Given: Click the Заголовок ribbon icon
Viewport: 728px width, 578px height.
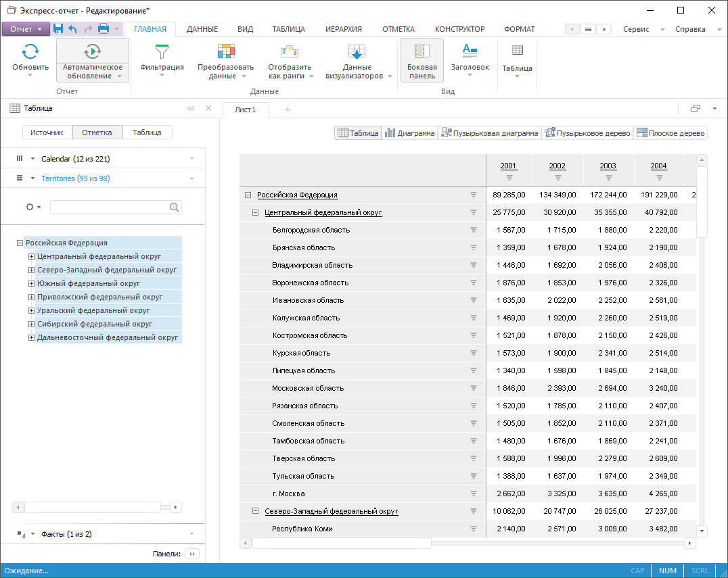Looking at the screenshot, I should tap(470, 50).
